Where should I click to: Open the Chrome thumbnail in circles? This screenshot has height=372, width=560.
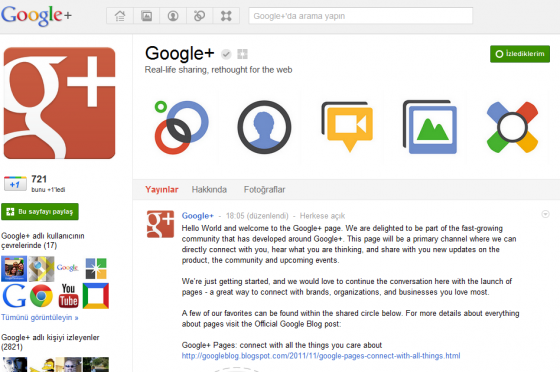click(x=41, y=296)
